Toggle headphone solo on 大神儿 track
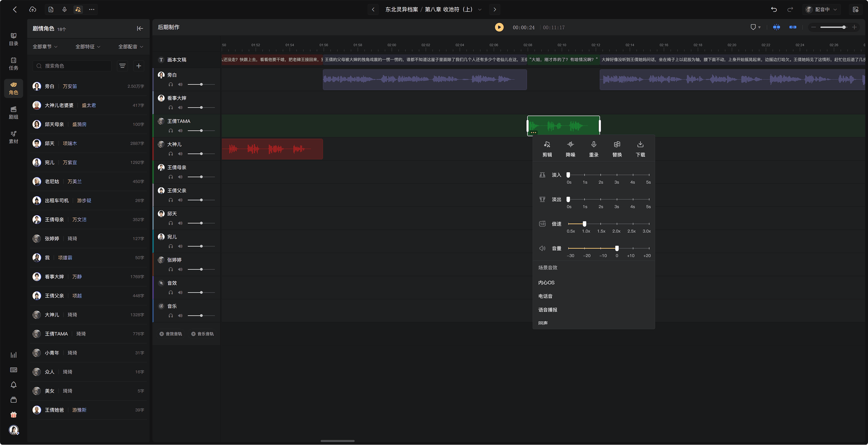 171,154
